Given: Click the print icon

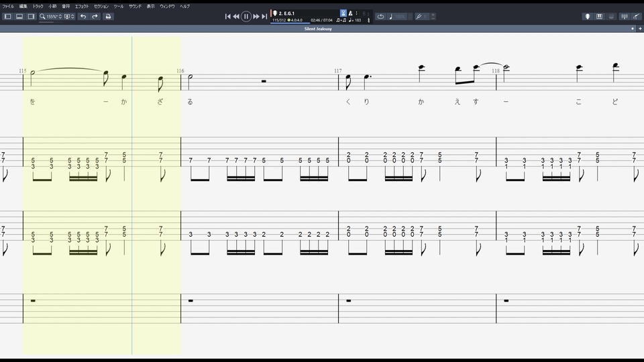Looking at the screenshot, I should (108, 16).
